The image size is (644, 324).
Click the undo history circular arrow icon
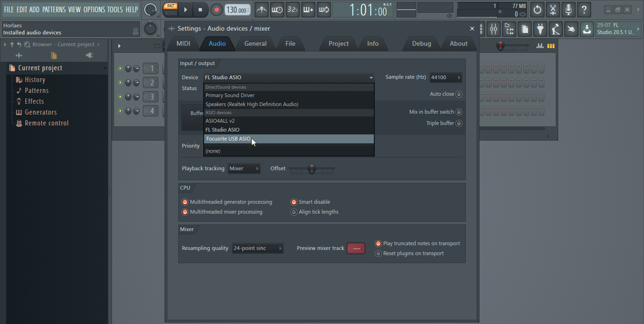pyautogui.click(x=537, y=9)
